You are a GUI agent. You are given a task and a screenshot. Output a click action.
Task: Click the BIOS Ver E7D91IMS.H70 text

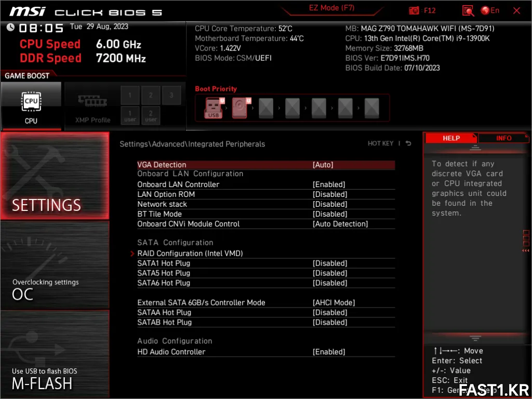388,58
